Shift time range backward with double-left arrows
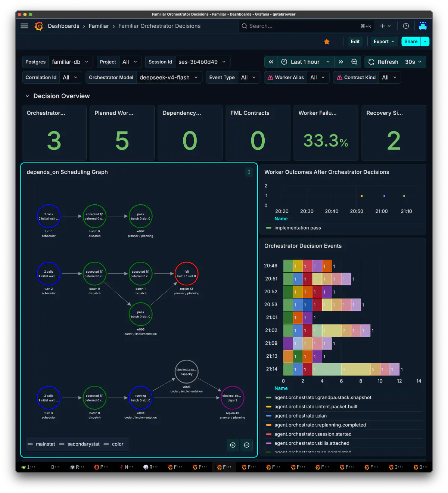The width and height of the screenshot is (448, 493). [x=271, y=62]
